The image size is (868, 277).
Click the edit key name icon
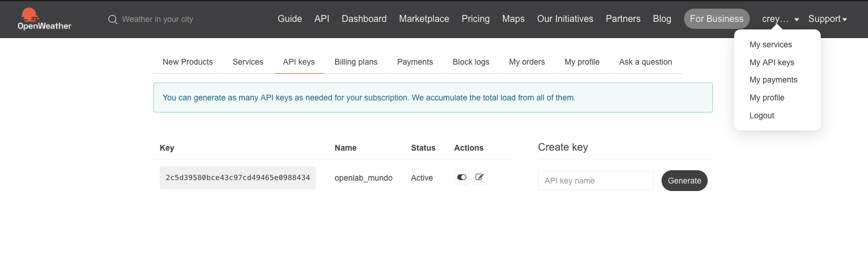tap(479, 178)
